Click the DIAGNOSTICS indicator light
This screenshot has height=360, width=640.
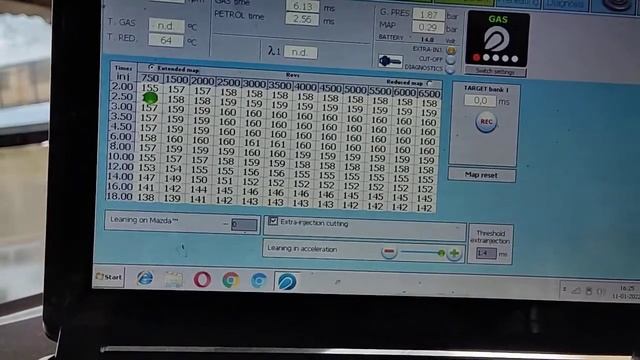pyautogui.click(x=450, y=69)
